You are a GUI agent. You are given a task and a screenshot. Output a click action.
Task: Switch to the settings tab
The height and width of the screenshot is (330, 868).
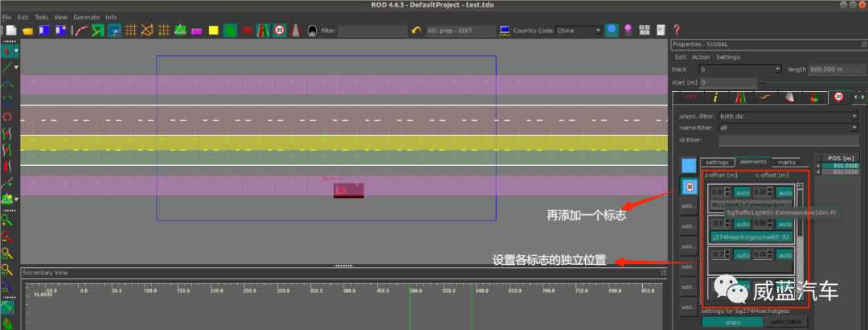717,163
